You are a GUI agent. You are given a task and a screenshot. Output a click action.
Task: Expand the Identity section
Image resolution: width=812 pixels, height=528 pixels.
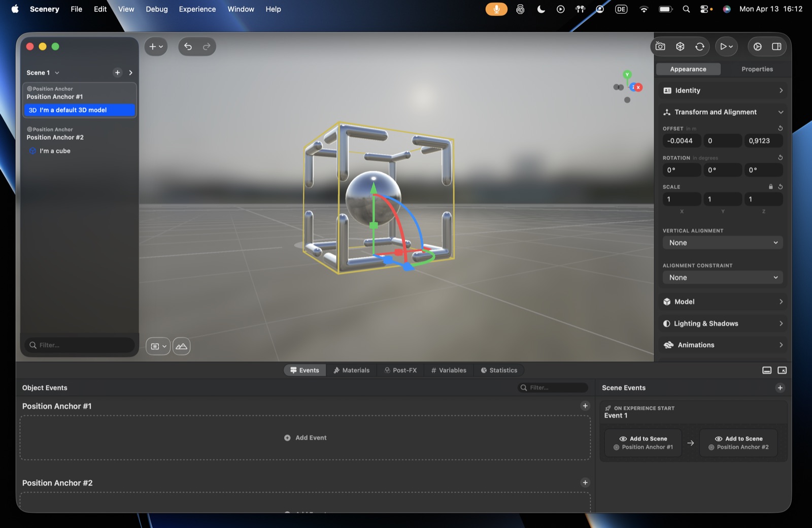[x=723, y=90]
